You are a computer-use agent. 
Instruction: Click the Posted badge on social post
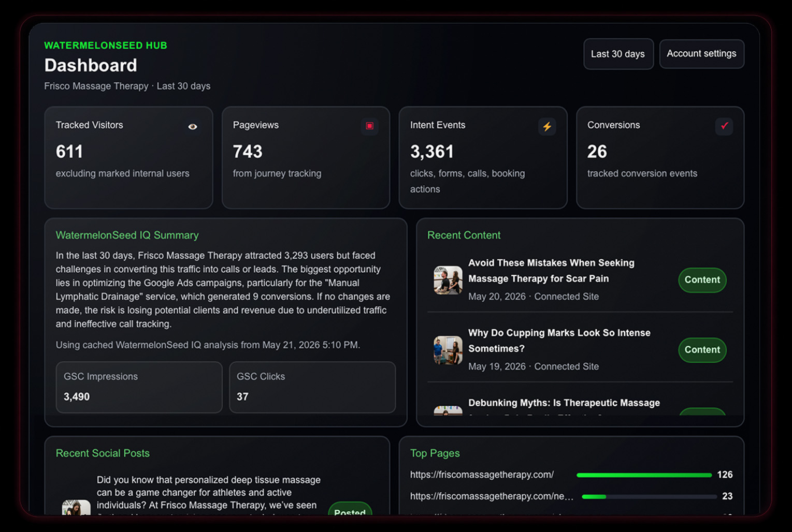[x=350, y=509]
